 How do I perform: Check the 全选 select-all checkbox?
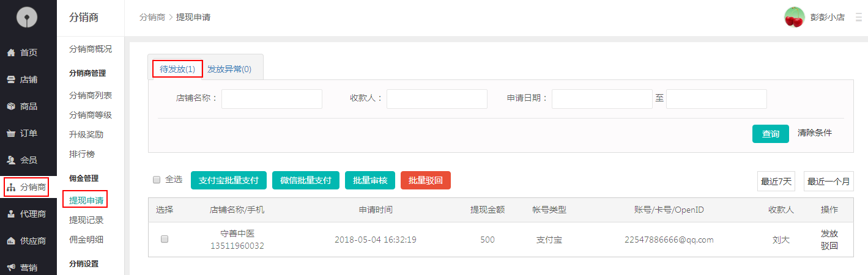click(x=157, y=180)
